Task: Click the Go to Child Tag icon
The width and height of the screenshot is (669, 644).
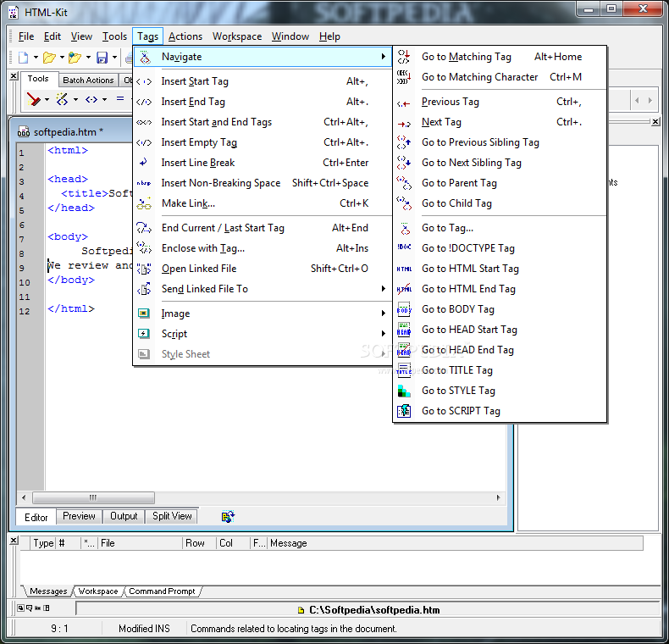Action: 403,203
